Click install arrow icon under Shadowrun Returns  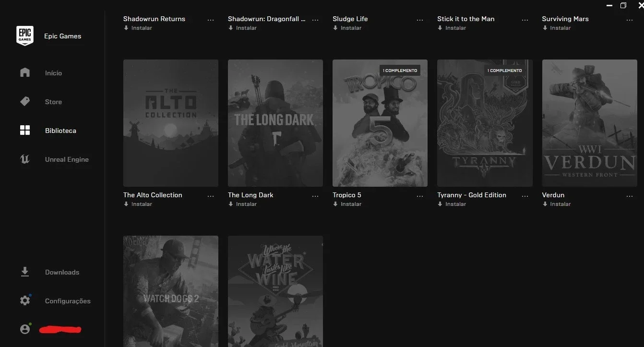[x=126, y=28]
